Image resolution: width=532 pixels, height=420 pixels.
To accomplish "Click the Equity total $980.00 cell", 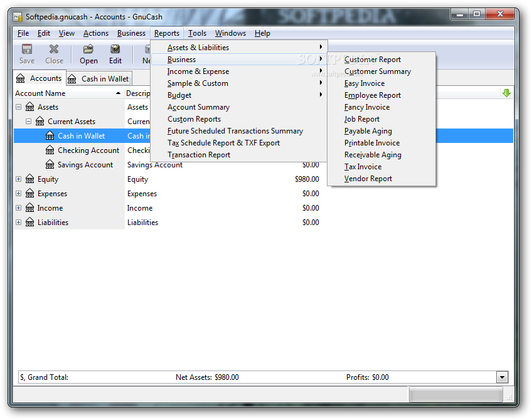I will (307, 179).
